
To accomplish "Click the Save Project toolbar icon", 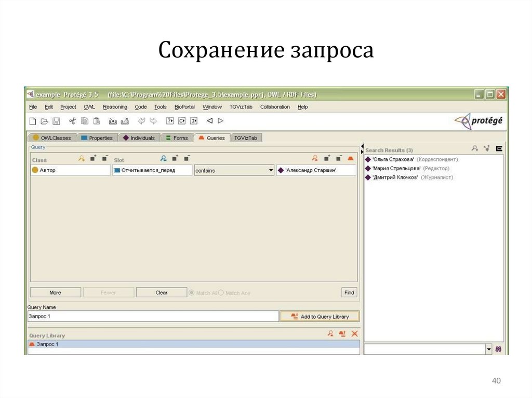I will coord(56,121).
